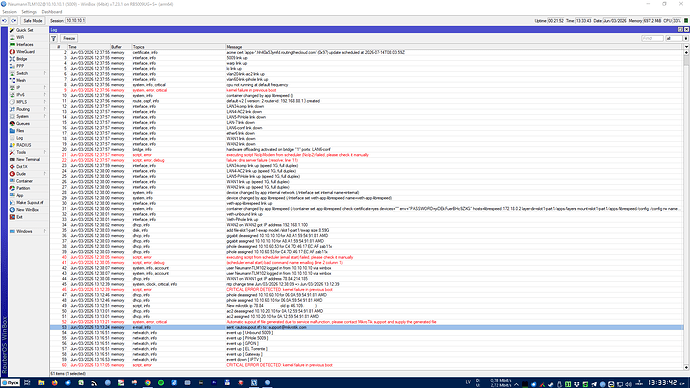Open the 'all' search scope dropdown
This screenshot has height=388, width=690.
pyautogui.click(x=686, y=39)
